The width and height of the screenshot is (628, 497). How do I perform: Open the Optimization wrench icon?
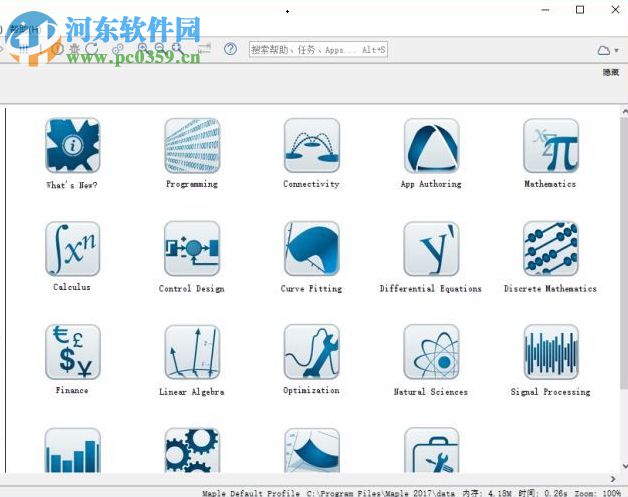click(312, 352)
